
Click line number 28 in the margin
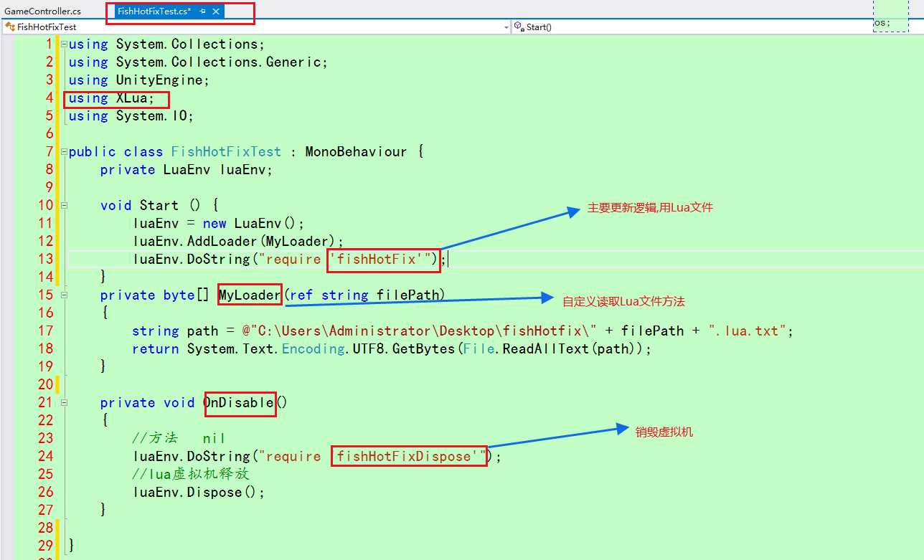(45, 528)
